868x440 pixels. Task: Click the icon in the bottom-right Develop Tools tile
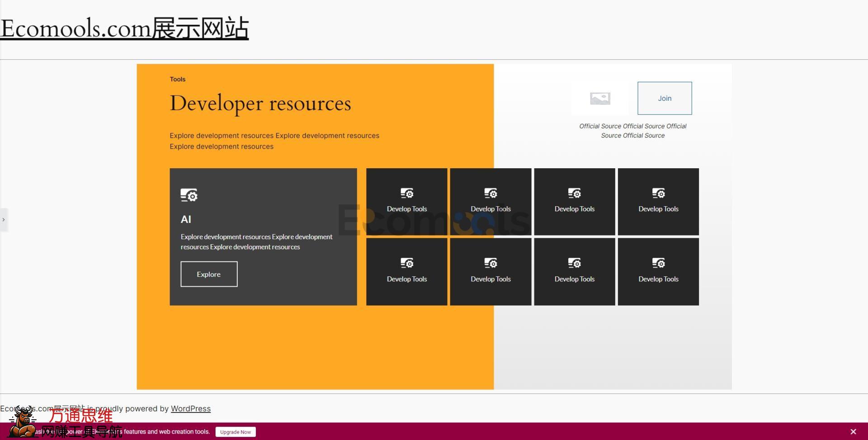pos(658,263)
